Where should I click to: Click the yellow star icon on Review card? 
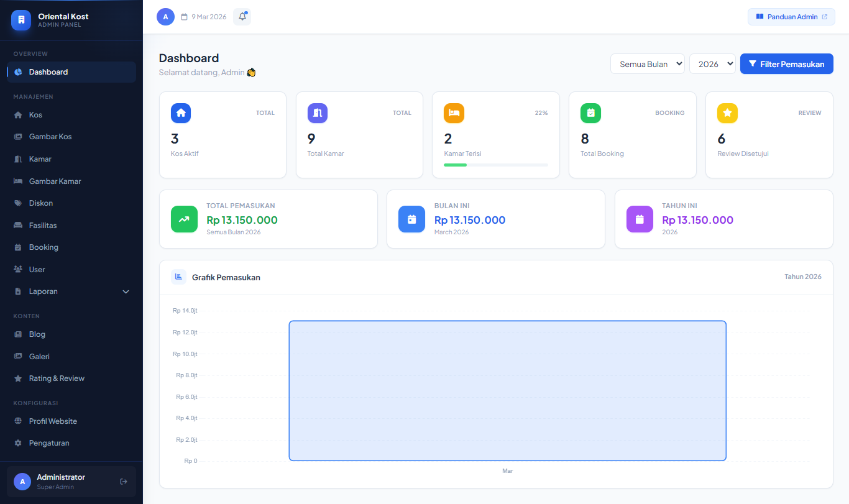click(727, 113)
